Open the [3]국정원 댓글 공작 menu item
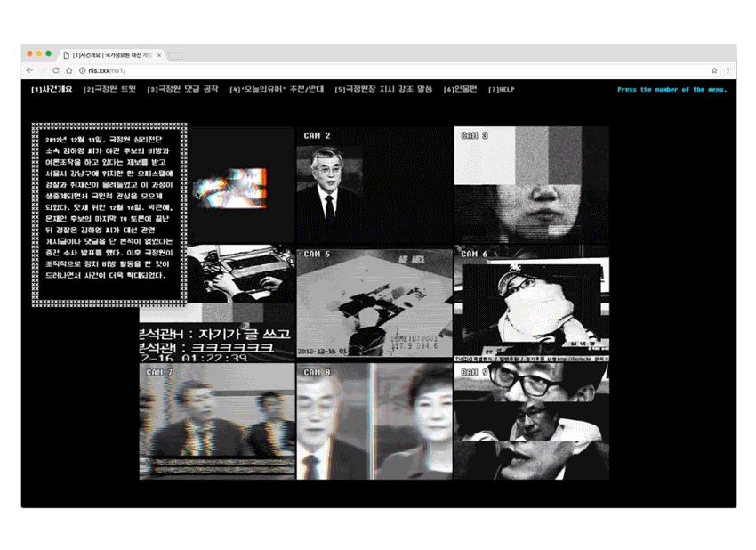 coord(182,89)
